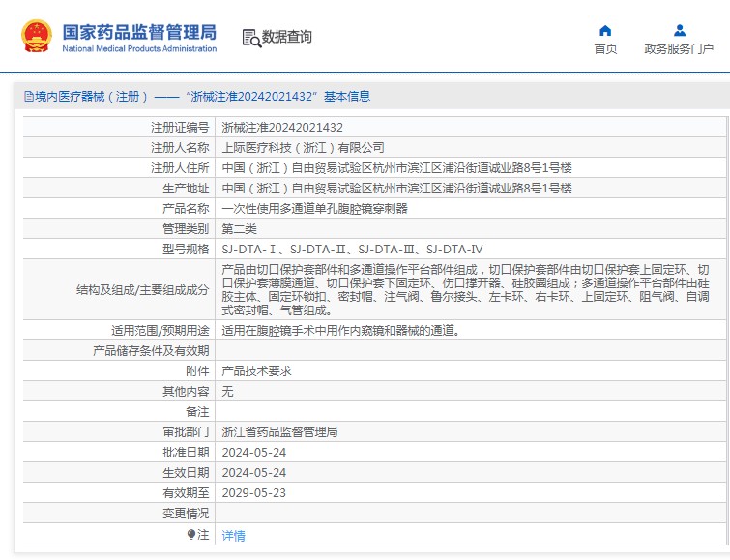Open 详情 link in 注 row

[x=233, y=535]
